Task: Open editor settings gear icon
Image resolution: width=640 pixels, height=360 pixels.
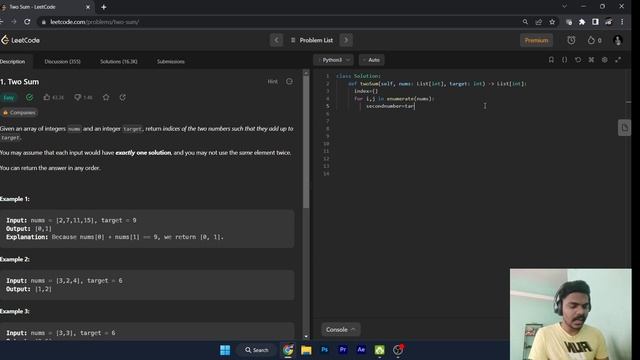Action: pos(604,60)
